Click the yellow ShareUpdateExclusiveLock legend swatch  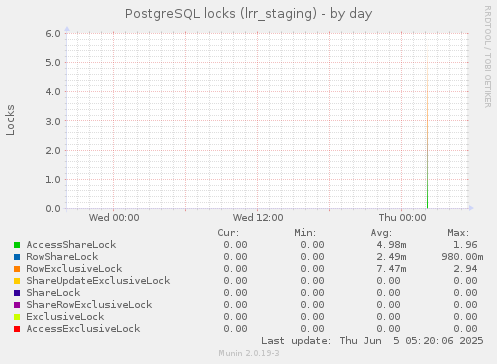[17, 281]
